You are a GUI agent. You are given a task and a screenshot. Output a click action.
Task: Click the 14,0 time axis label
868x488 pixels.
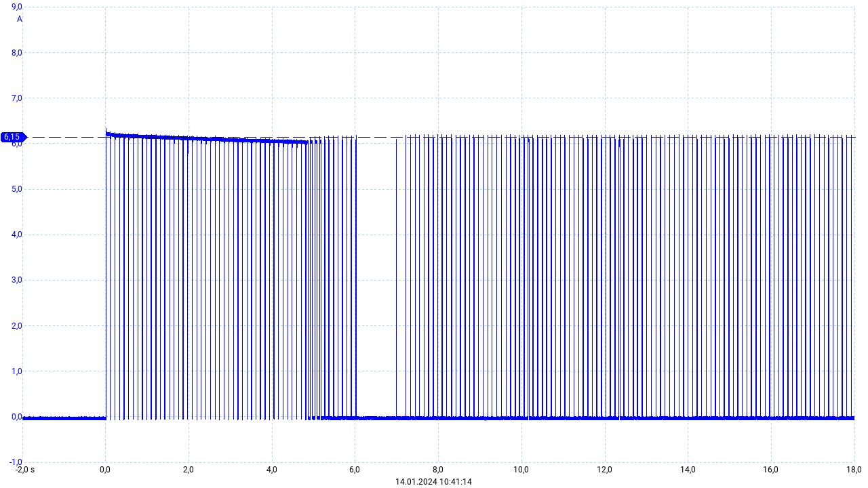pos(688,469)
